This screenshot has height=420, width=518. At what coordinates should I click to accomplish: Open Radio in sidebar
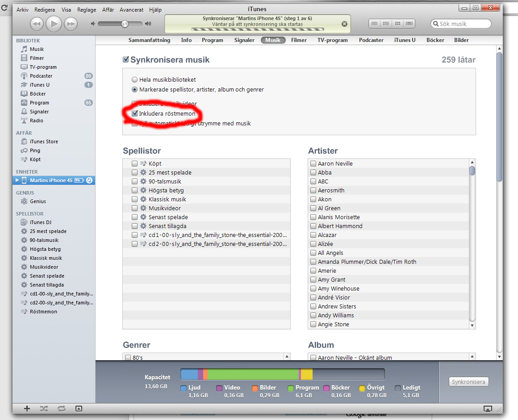click(x=36, y=121)
